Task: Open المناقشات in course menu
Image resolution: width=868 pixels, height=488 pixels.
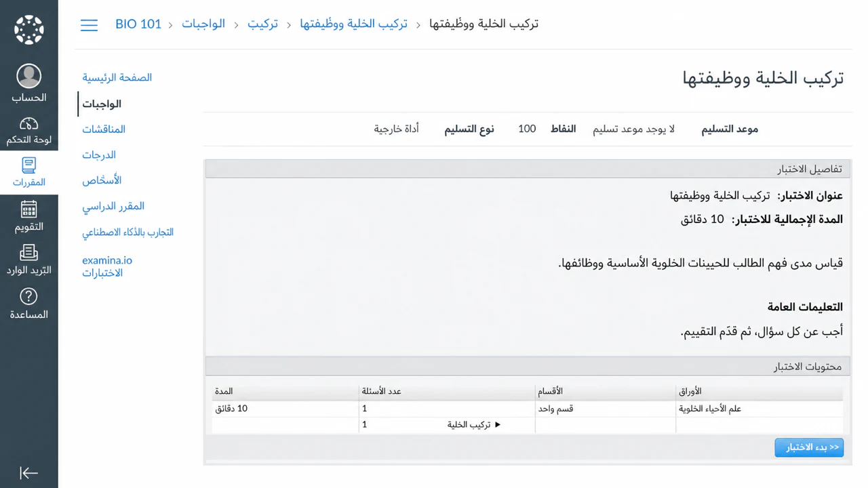Action: click(x=104, y=129)
